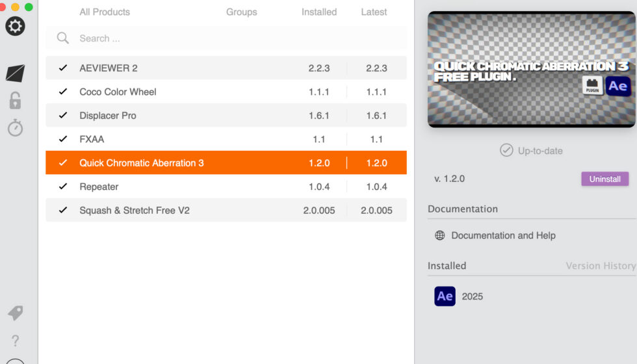Toggle the checkmark for FXAA

63,139
